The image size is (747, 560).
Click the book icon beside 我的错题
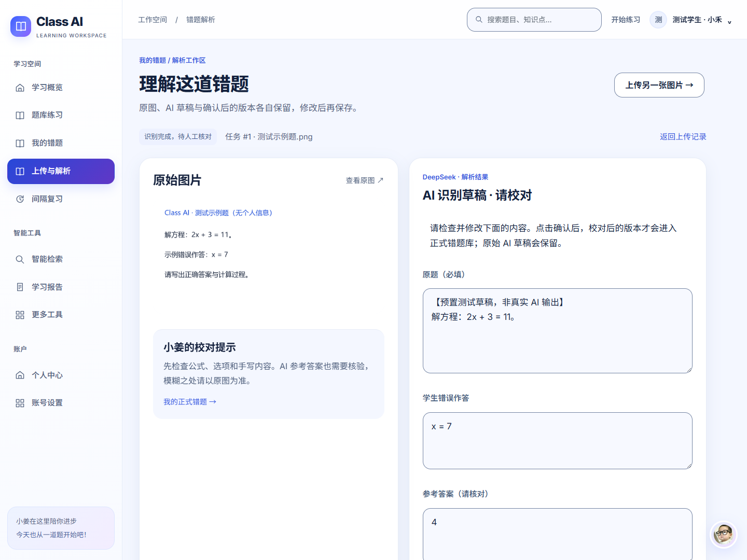pyautogui.click(x=20, y=143)
